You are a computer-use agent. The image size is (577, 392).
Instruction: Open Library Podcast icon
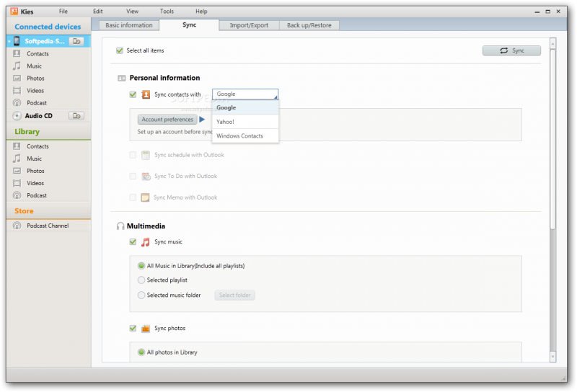coord(17,195)
